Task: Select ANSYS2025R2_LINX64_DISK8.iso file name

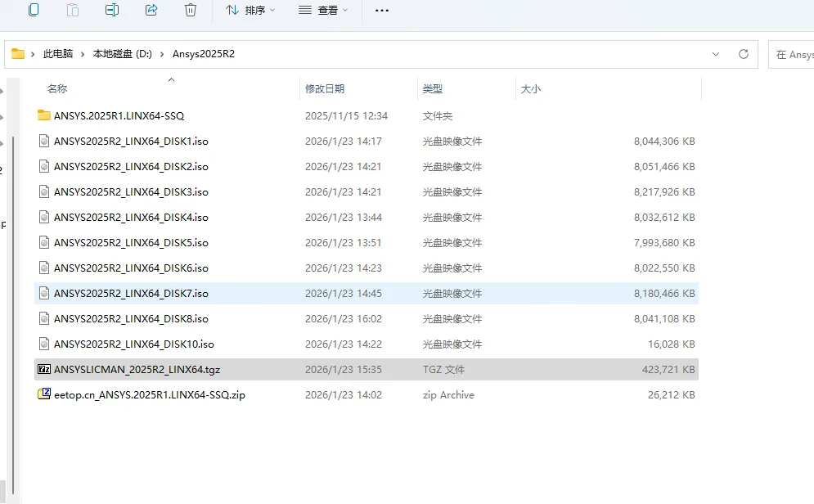Action: tap(131, 319)
